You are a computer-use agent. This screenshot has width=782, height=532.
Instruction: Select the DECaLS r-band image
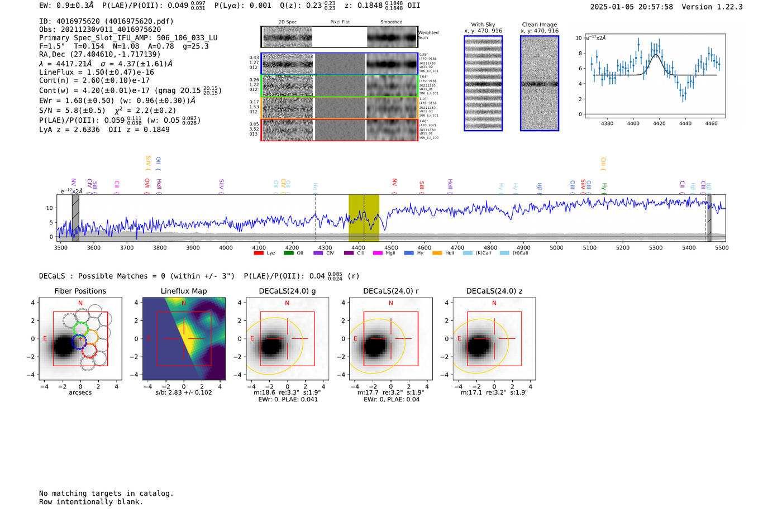[x=390, y=339]
